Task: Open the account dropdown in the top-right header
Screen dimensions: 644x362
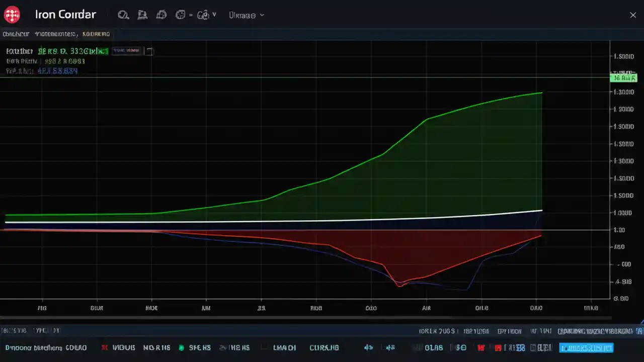Action: click(x=247, y=15)
